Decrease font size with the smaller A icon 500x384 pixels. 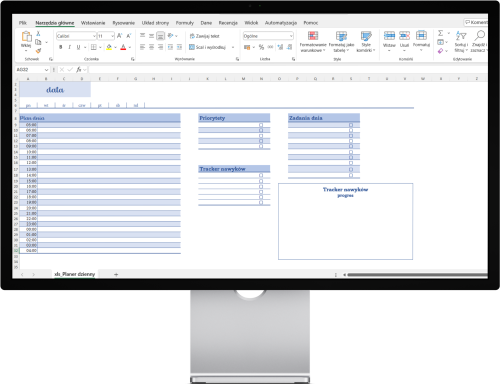[129, 36]
